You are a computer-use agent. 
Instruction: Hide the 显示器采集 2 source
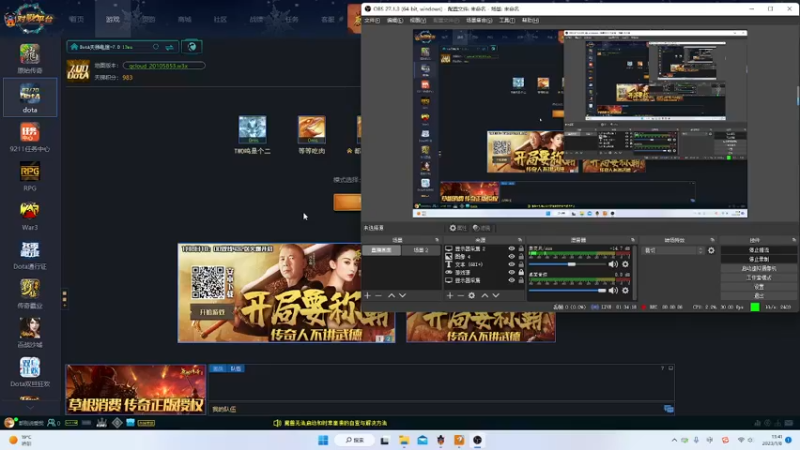click(x=511, y=248)
